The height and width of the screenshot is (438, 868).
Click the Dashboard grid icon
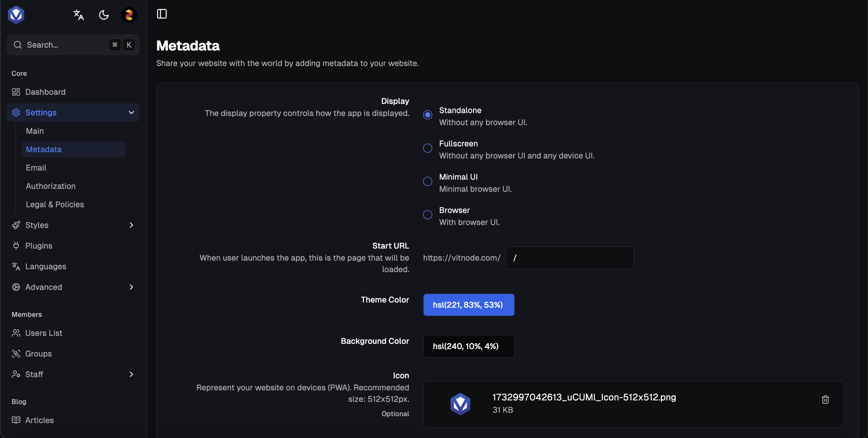click(16, 92)
